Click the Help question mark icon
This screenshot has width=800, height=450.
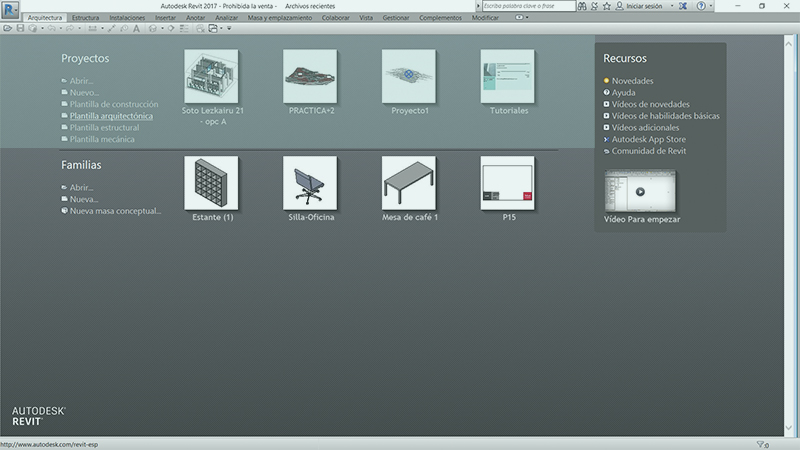701,6
